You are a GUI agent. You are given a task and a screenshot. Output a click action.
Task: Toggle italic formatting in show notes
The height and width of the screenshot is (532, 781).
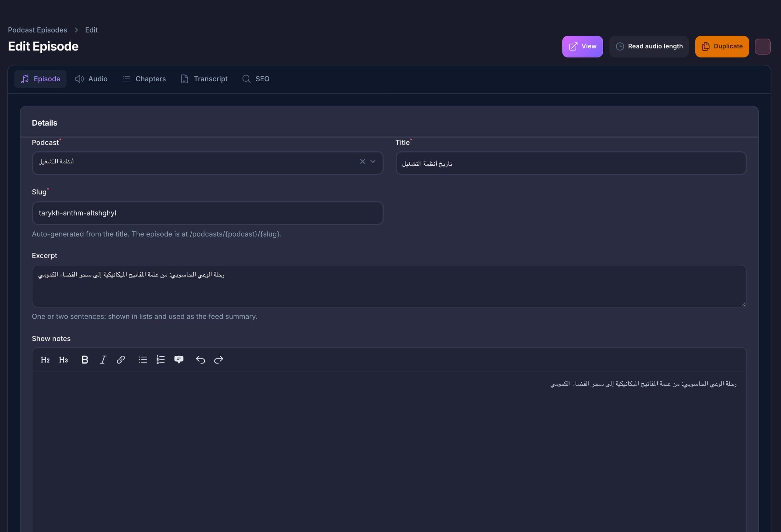click(103, 360)
